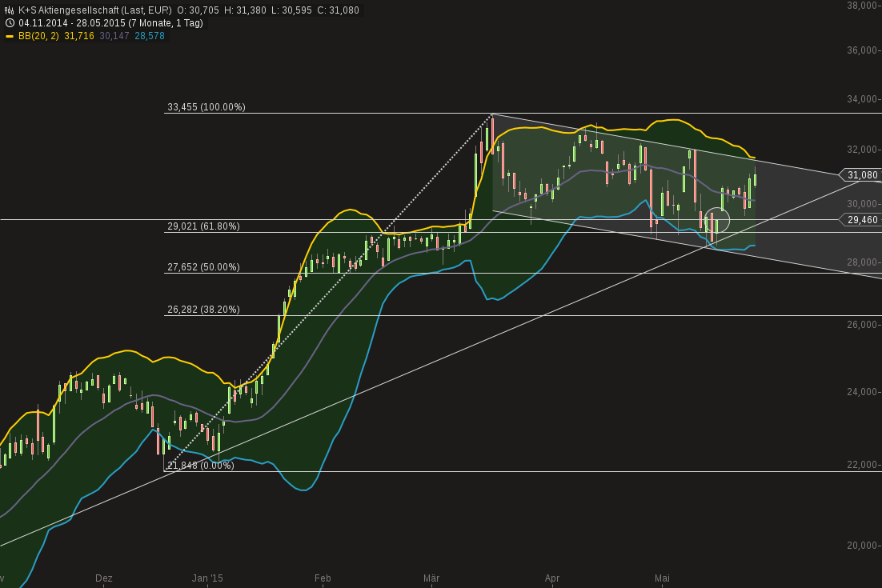Click the Feb time axis label
The height and width of the screenshot is (588, 882).
coord(323,578)
